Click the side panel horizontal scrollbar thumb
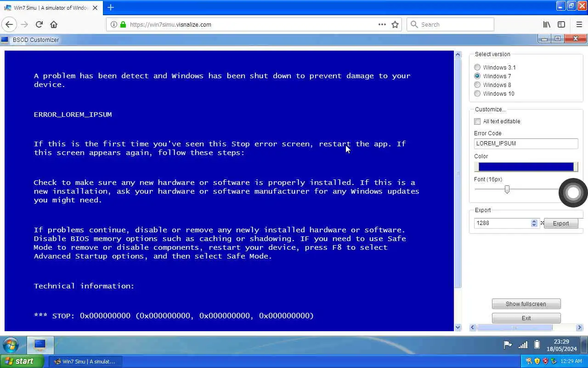 tap(514, 328)
